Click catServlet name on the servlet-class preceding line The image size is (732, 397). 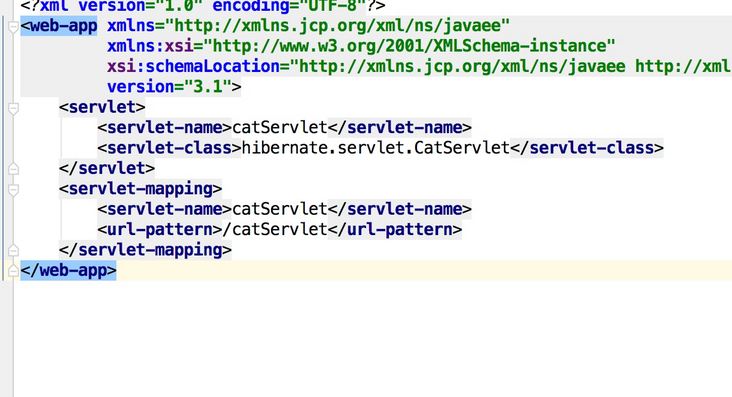280,128
